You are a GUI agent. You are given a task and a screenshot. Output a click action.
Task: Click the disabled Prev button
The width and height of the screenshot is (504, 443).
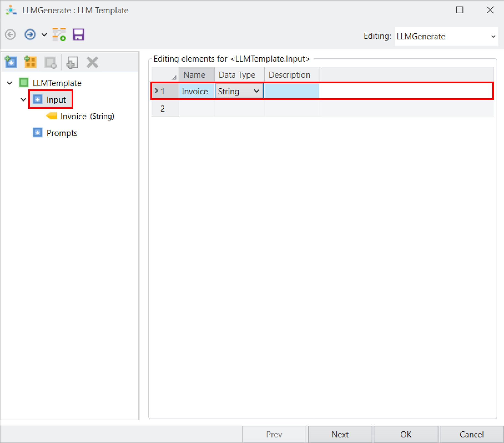click(x=274, y=434)
